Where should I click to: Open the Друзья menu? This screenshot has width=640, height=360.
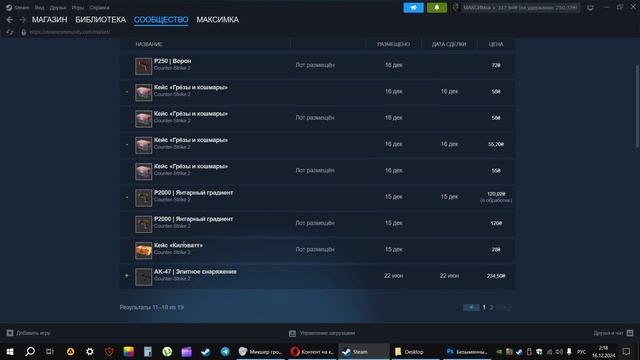(x=58, y=7)
